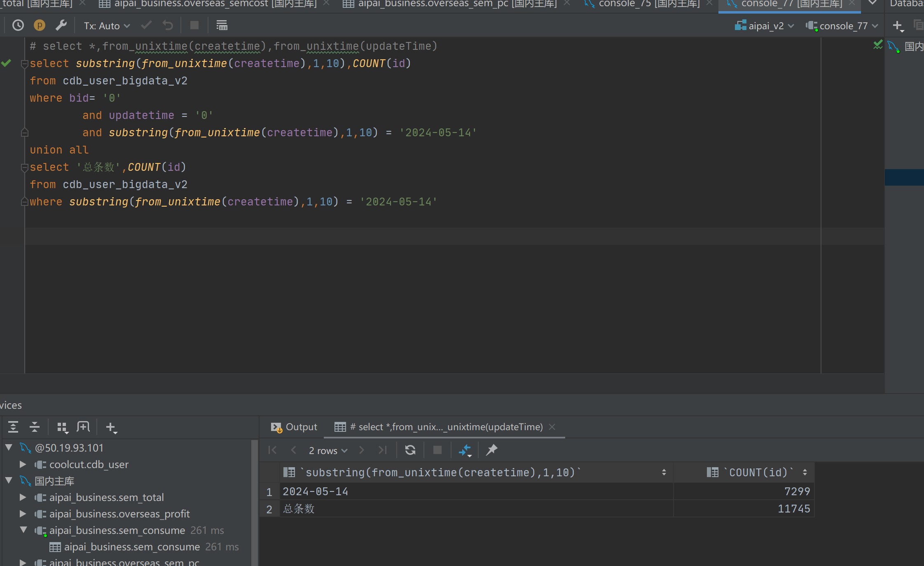Collapse all services icon
Image resolution: width=924 pixels, height=566 pixels.
pos(35,427)
